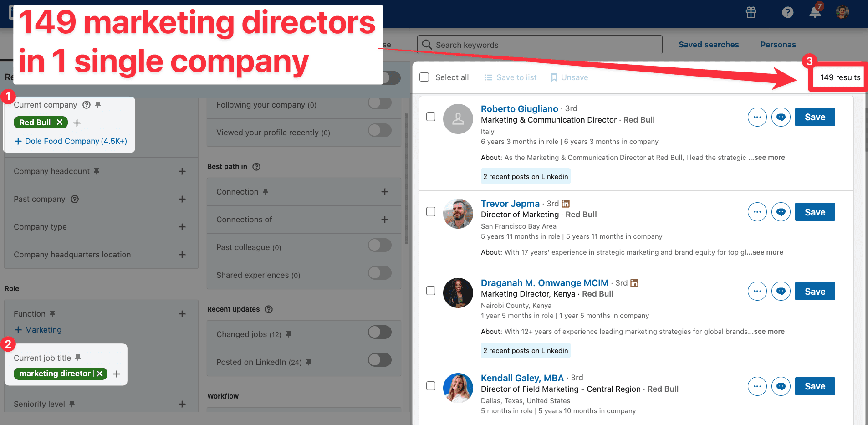Open more actions for Kendall Galey

click(x=757, y=386)
